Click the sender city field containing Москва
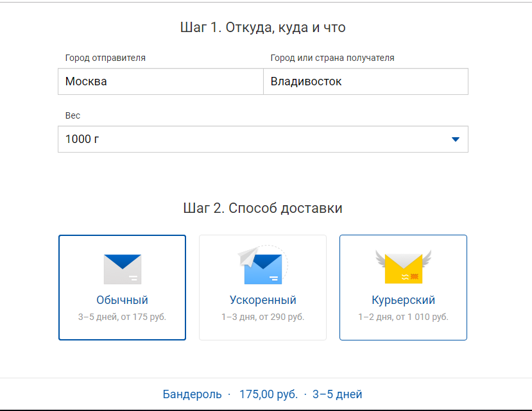The height and width of the screenshot is (411, 532). 160,81
